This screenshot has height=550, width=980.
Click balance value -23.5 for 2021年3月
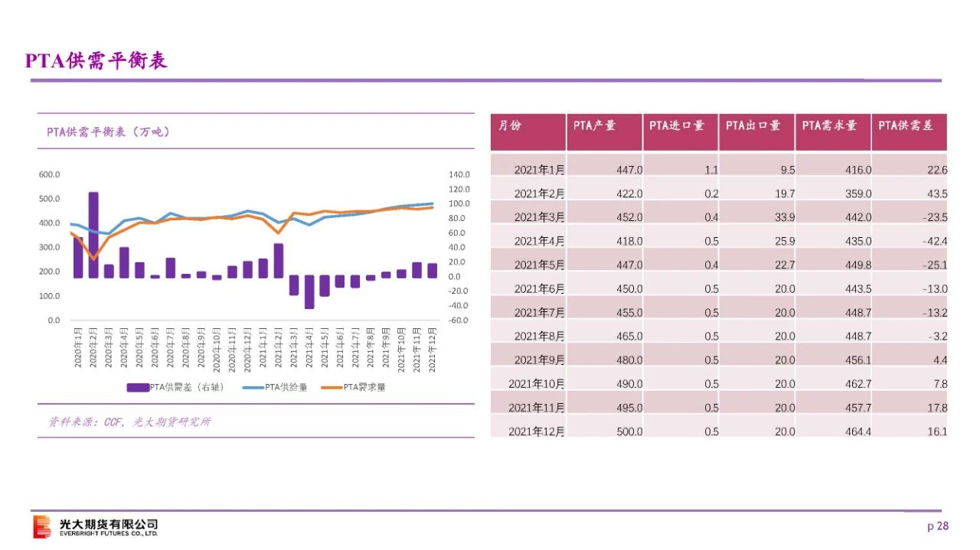pyautogui.click(x=936, y=217)
